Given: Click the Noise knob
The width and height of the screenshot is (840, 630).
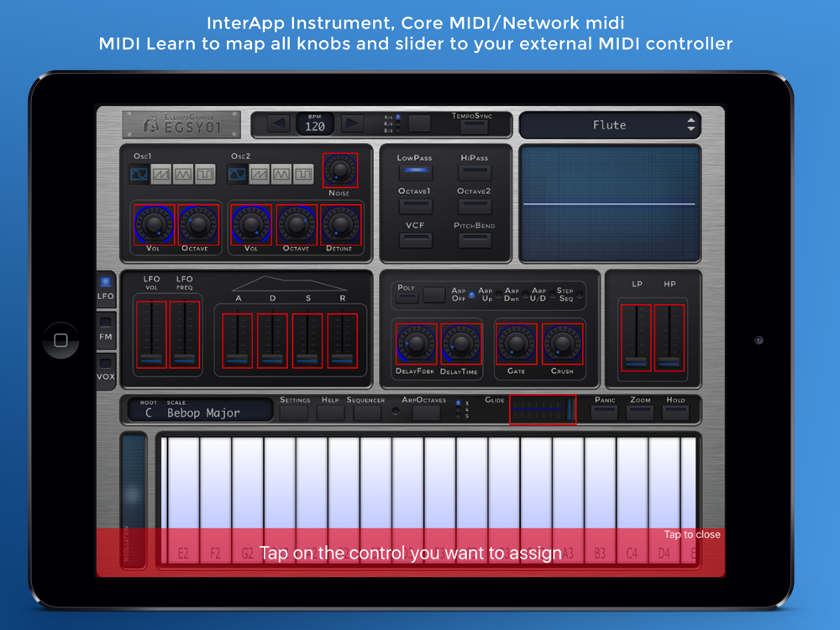Looking at the screenshot, I should pos(340,170).
